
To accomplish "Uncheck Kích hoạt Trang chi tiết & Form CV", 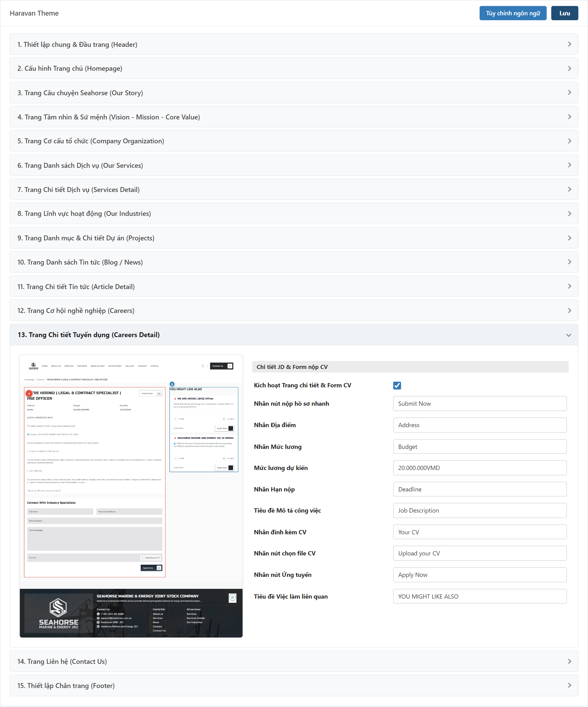I will (x=397, y=385).
